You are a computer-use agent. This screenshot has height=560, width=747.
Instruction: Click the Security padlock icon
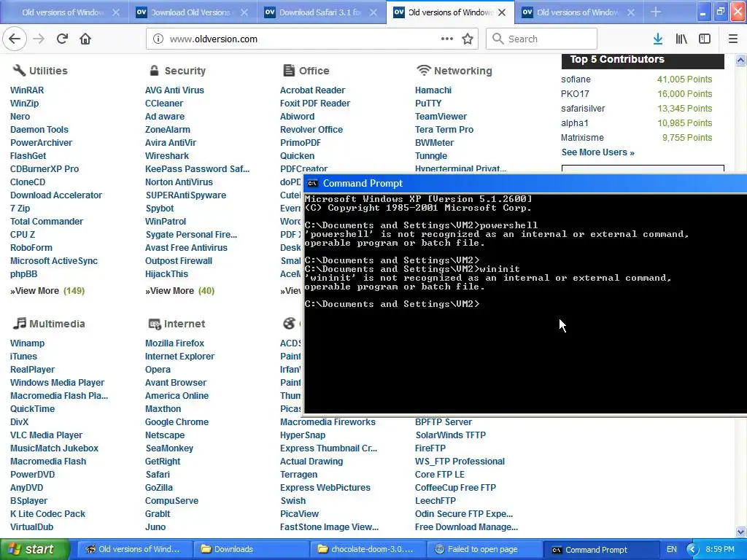(154, 71)
